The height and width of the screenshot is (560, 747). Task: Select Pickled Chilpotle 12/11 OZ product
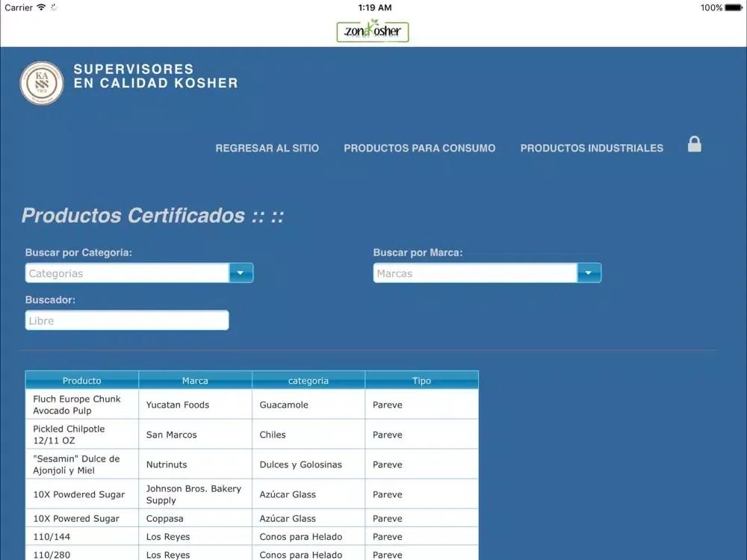click(x=82, y=435)
